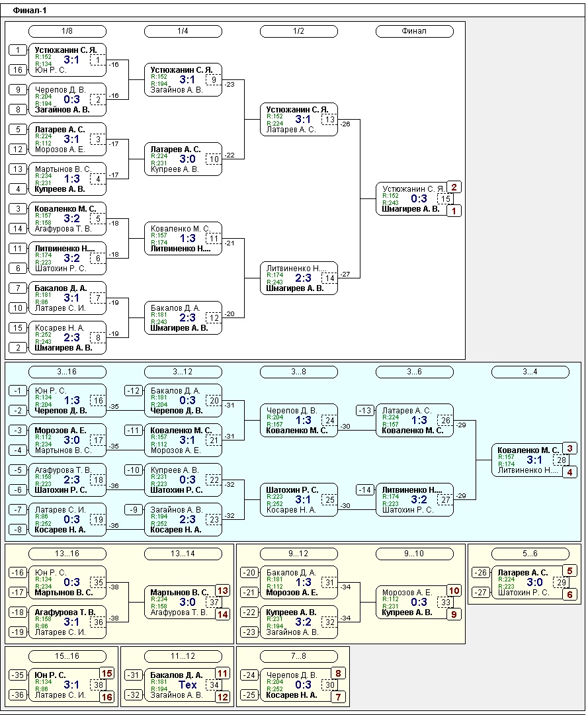Select the Финал-1 title
This screenshot has width=588, height=715.
click(30, 10)
